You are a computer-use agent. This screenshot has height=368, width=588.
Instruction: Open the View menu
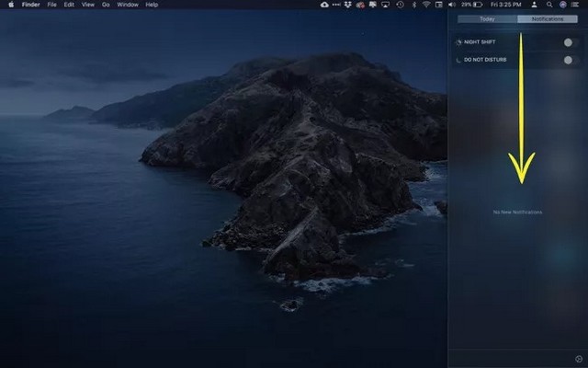[88, 5]
